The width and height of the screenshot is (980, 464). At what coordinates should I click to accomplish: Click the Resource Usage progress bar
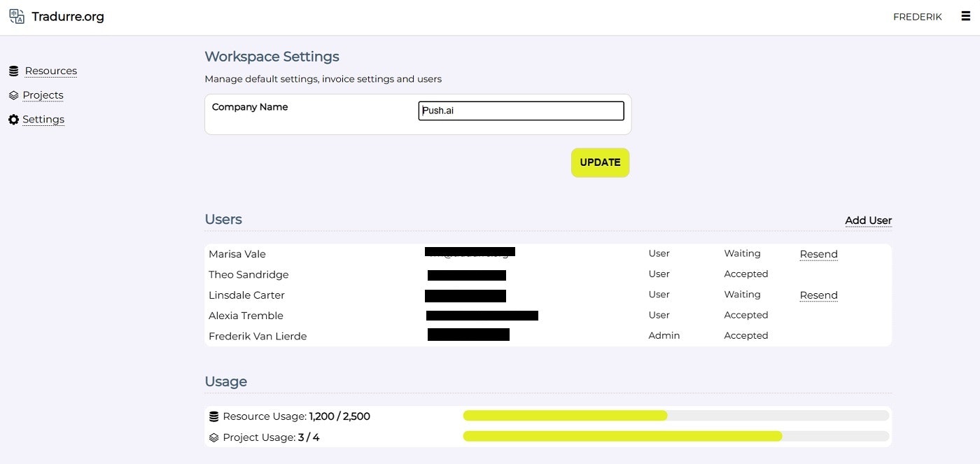coord(676,416)
